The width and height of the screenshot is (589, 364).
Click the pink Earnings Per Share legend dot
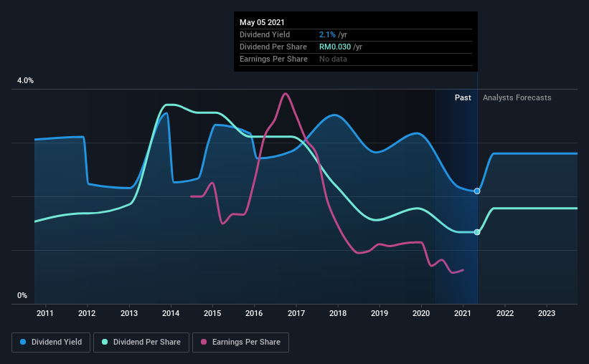tap(204, 342)
